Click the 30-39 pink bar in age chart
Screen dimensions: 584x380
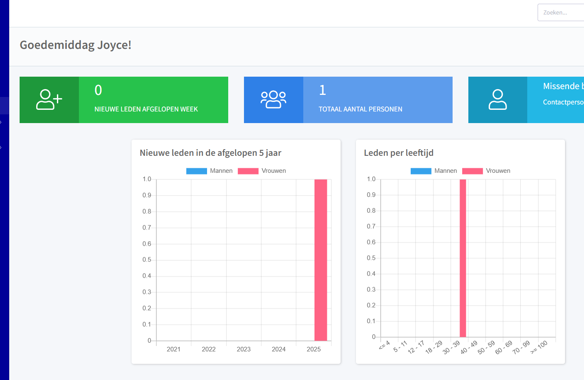(463, 258)
